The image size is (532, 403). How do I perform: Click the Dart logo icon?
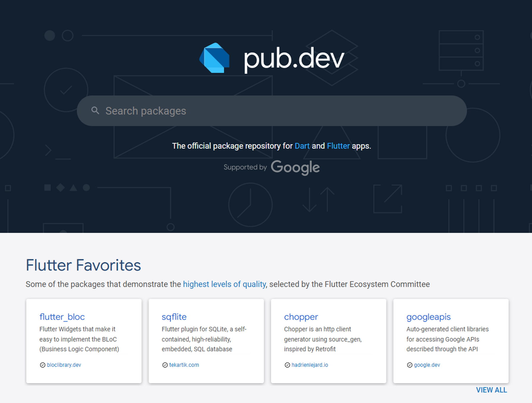point(214,58)
